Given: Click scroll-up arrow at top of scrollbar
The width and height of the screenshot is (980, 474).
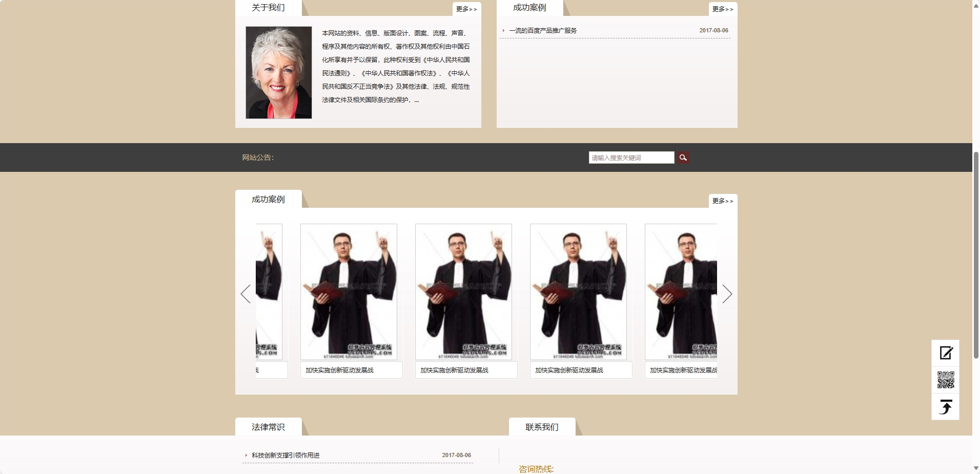Looking at the screenshot, I should point(976,5).
